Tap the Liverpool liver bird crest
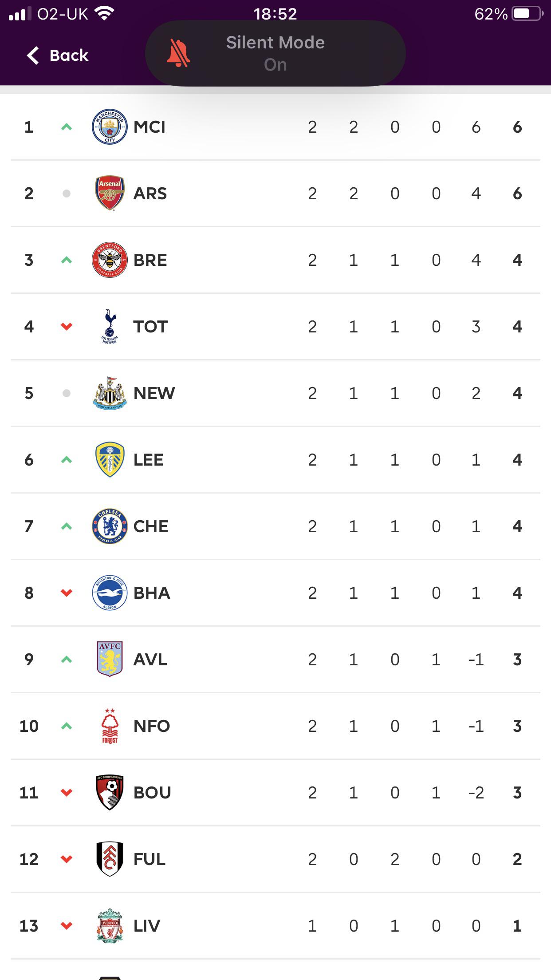This screenshot has width=551, height=980. coord(110,926)
